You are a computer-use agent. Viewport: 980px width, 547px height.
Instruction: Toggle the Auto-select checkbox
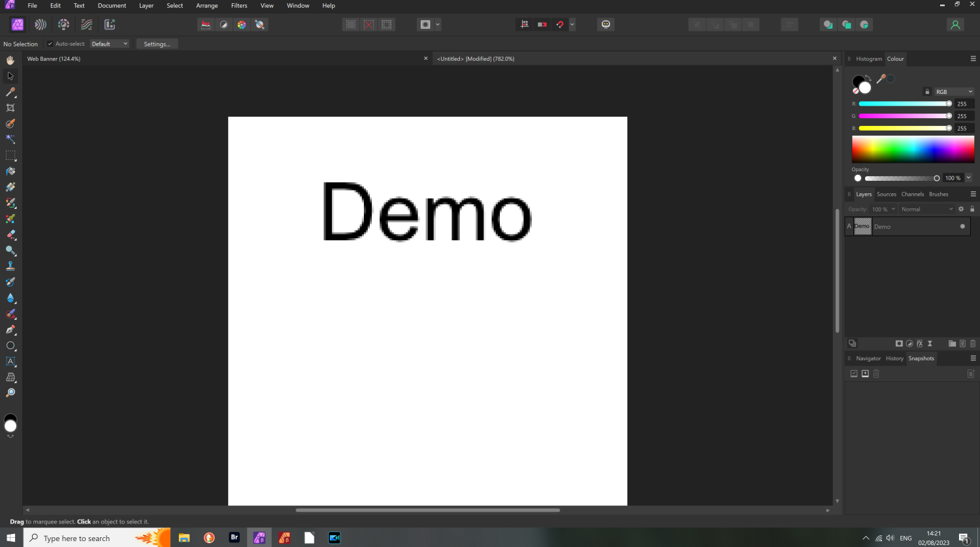point(50,44)
